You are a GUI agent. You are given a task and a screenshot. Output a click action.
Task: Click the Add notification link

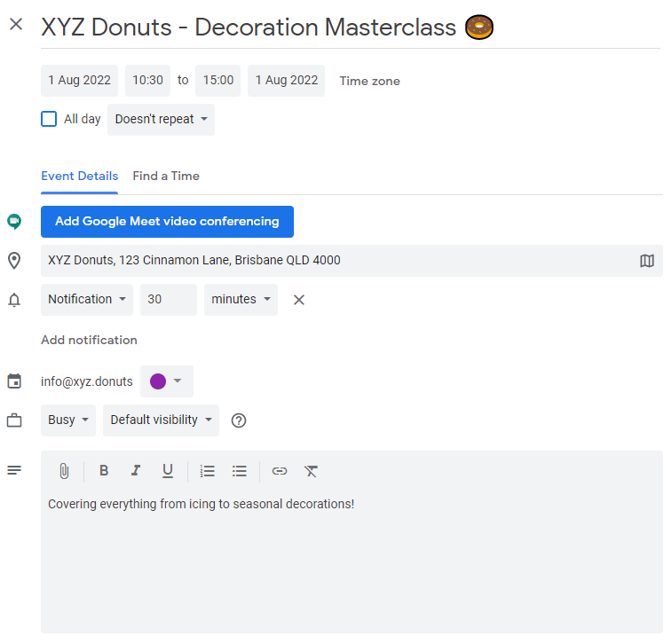click(89, 340)
